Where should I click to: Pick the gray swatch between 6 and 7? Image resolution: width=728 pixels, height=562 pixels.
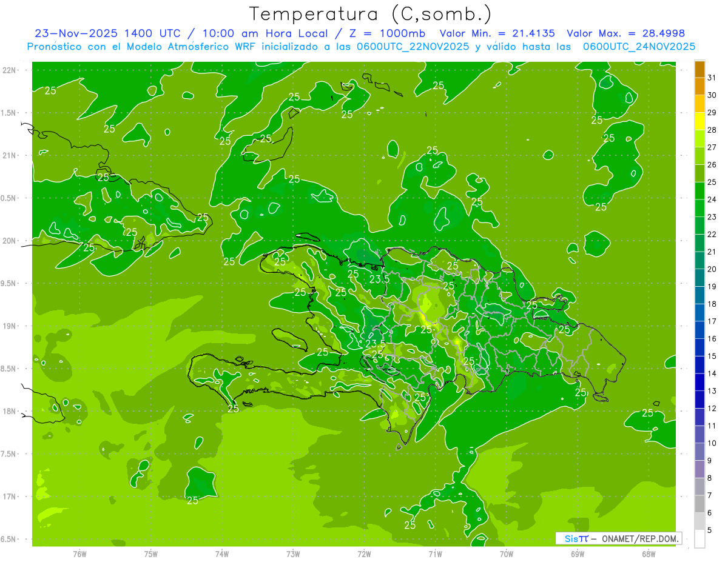[699, 504]
